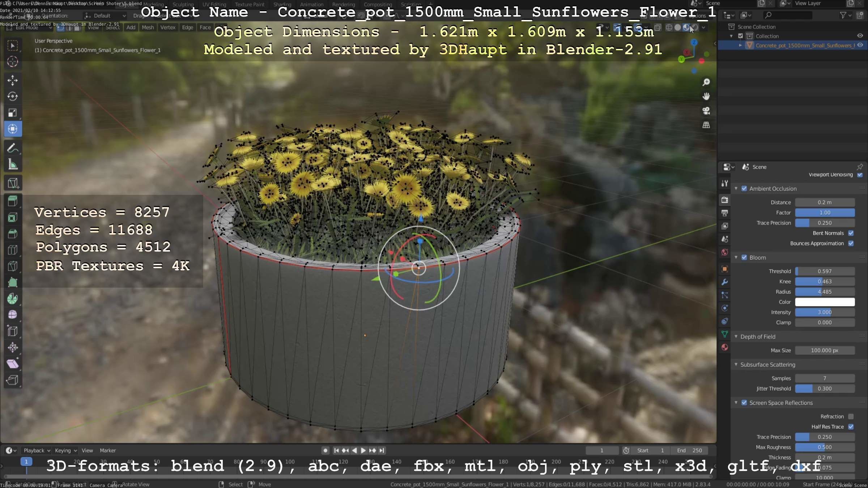Select the Spin tool
This screenshot has height=488, width=868.
(x=13, y=299)
